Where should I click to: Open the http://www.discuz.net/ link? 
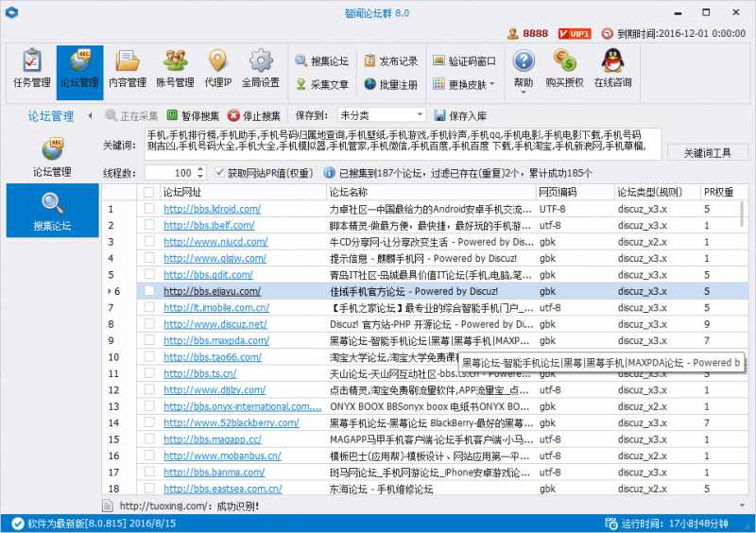click(x=215, y=324)
